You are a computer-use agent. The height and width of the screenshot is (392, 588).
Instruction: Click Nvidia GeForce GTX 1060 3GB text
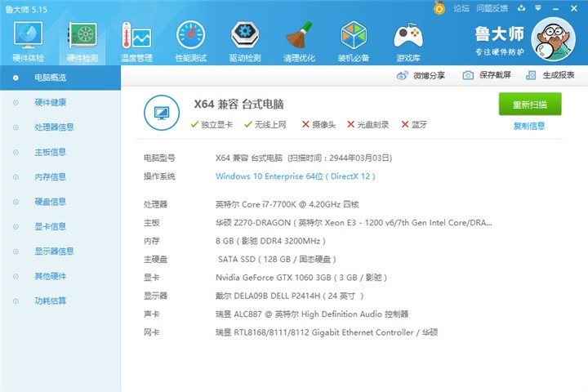[x=301, y=278]
